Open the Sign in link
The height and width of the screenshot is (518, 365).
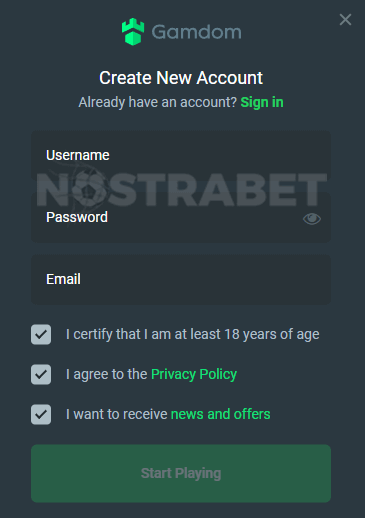coord(262,102)
